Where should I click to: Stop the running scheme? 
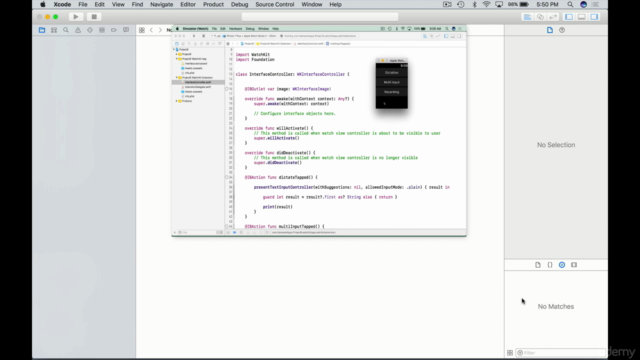click(94, 17)
